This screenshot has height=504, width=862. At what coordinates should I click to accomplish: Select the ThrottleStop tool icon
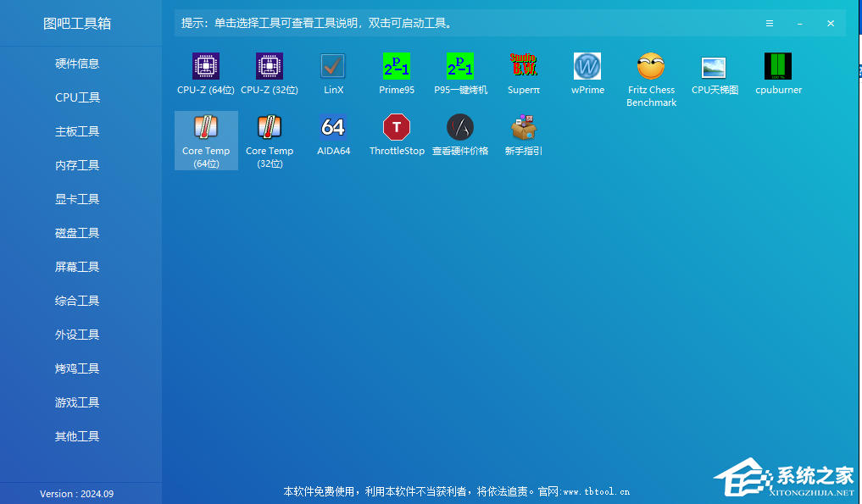(x=397, y=127)
